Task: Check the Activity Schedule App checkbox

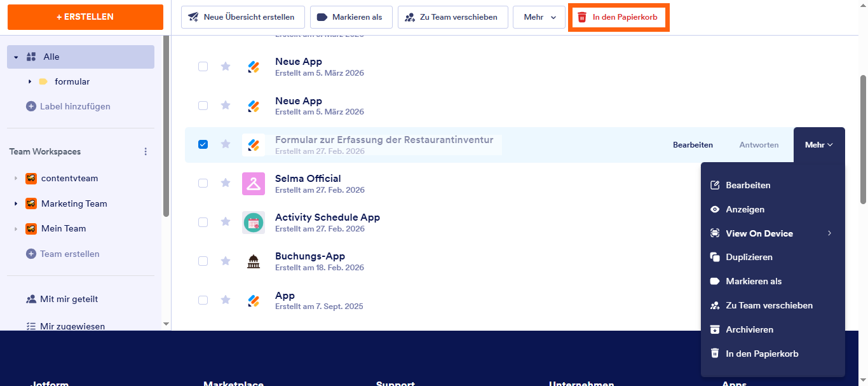Action: click(x=203, y=222)
